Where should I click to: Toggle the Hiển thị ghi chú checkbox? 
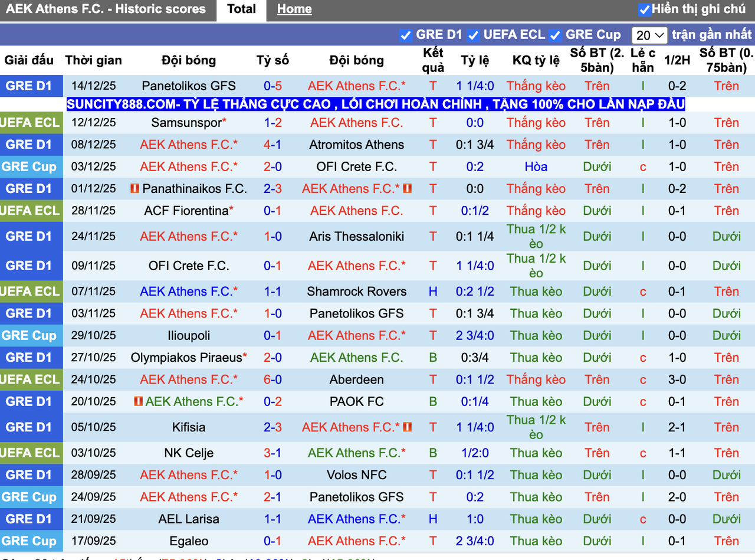coord(644,9)
